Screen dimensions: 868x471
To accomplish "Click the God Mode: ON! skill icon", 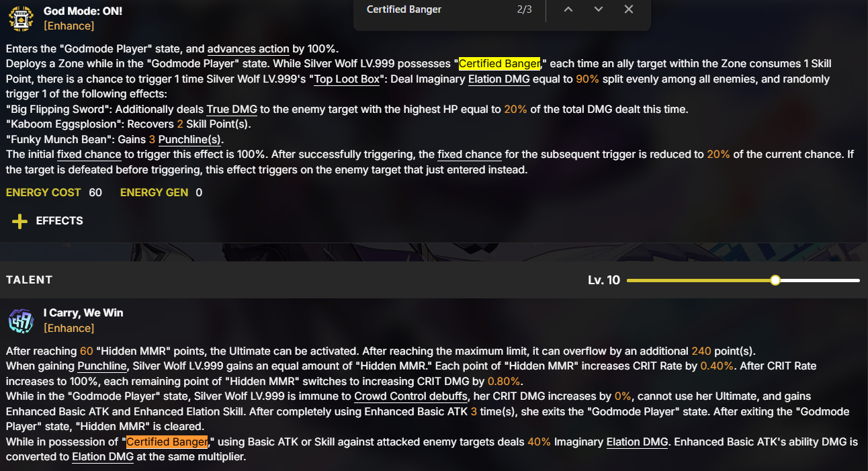I will [21, 18].
